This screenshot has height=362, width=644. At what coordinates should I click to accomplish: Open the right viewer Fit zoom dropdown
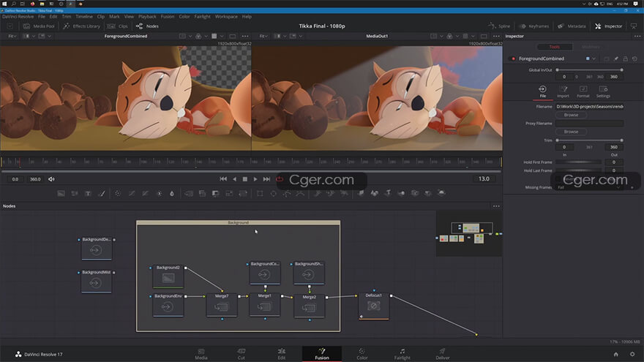[263, 36]
